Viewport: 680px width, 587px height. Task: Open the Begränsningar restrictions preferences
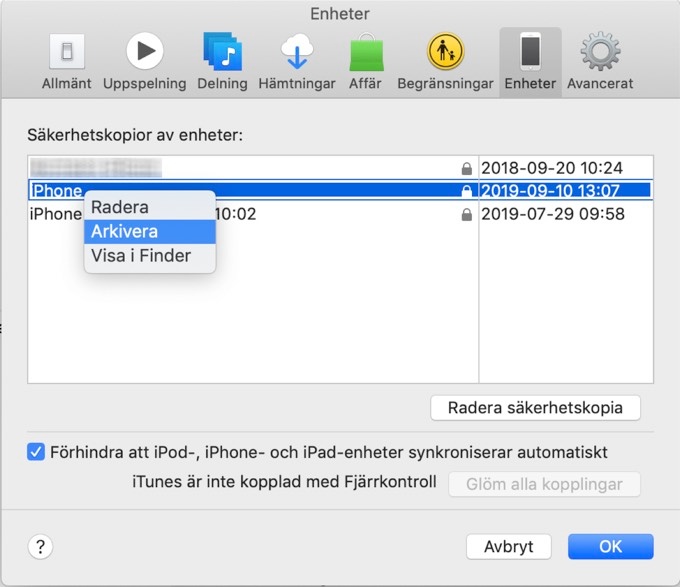click(x=445, y=62)
